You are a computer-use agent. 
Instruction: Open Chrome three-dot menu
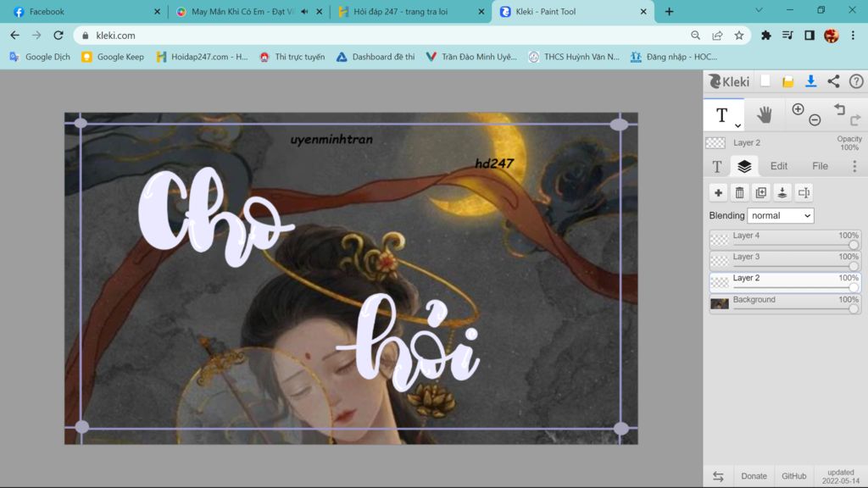[853, 36]
